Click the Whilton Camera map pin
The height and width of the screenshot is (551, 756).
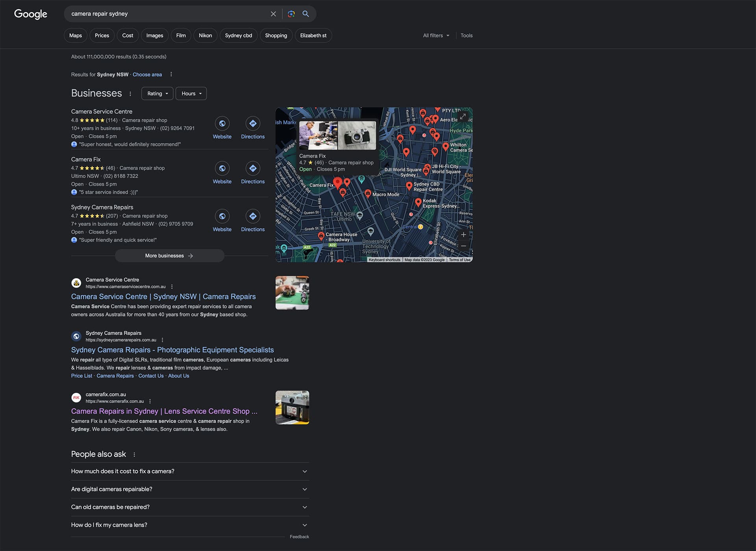click(x=445, y=147)
